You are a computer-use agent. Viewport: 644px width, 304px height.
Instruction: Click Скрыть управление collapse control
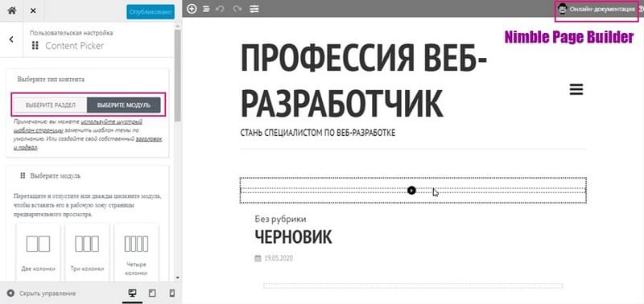tap(42, 294)
